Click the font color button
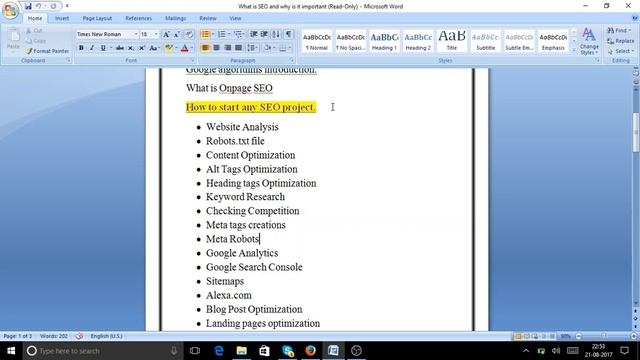Screen dimensions: 640x360 [x=184, y=48]
